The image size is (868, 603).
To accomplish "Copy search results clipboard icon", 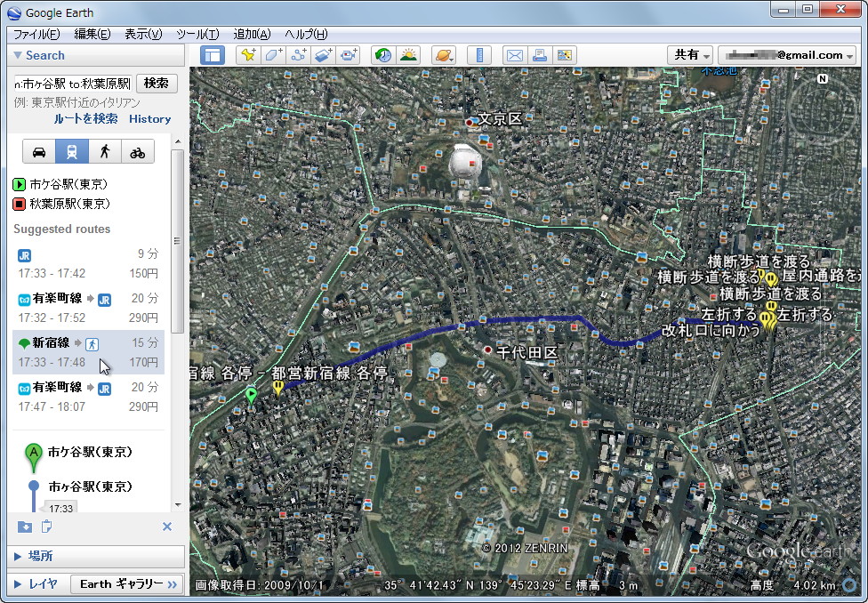I will (46, 527).
